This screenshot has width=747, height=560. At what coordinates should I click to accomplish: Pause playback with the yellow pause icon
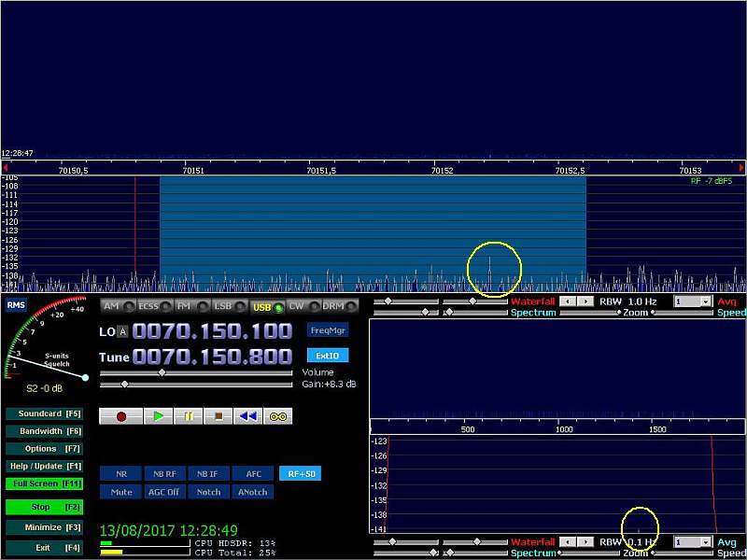189,416
